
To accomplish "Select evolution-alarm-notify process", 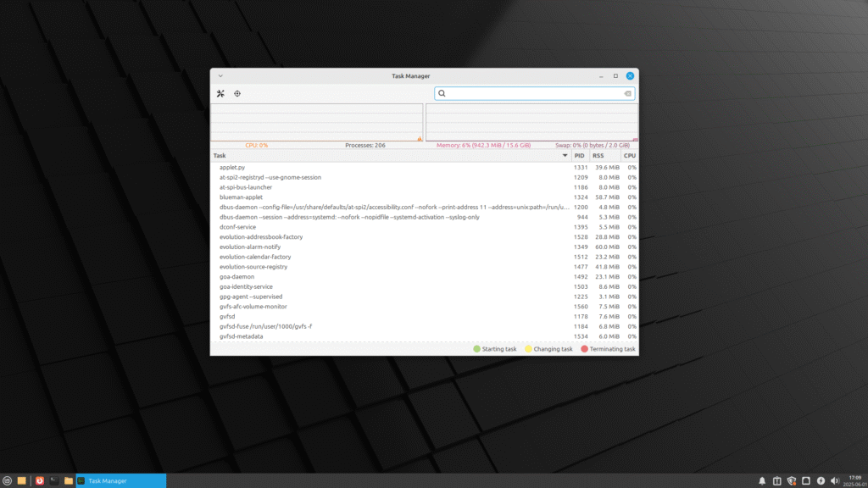I will (x=424, y=247).
